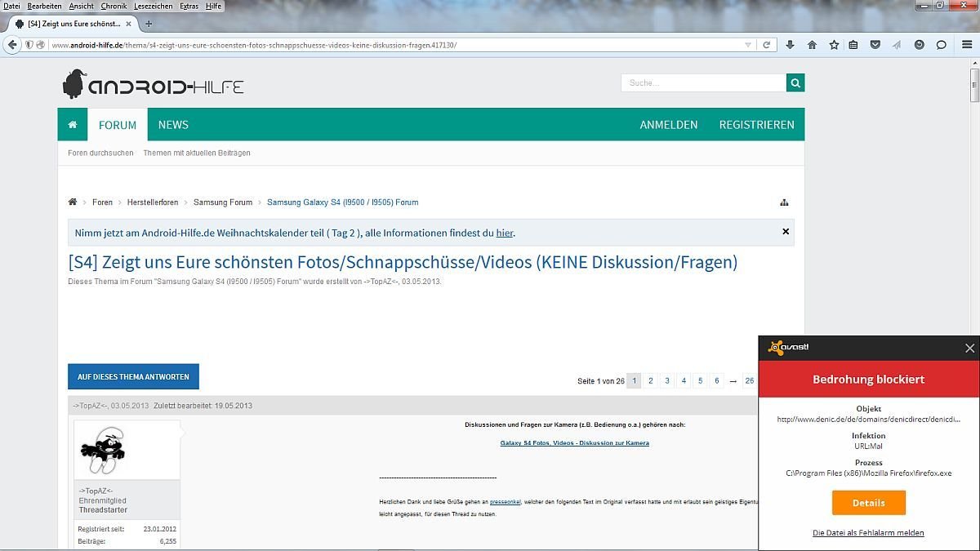Go to thread page 6

click(716, 380)
